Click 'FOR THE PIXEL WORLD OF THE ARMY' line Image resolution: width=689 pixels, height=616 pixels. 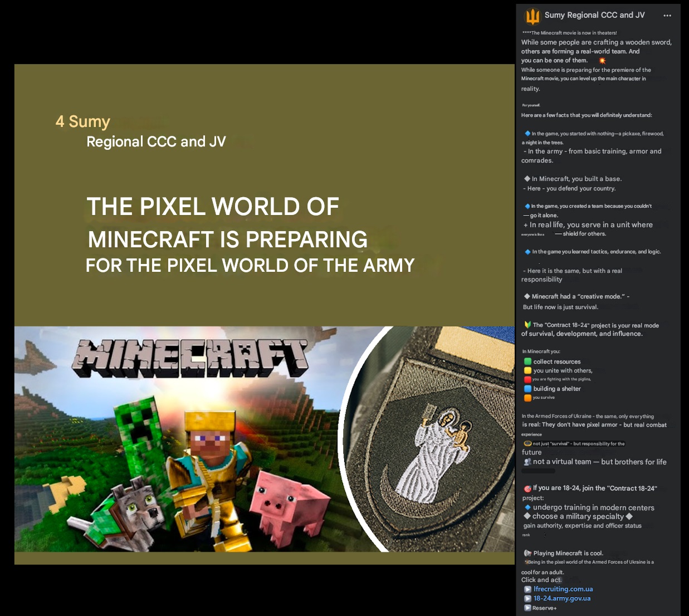click(x=250, y=265)
